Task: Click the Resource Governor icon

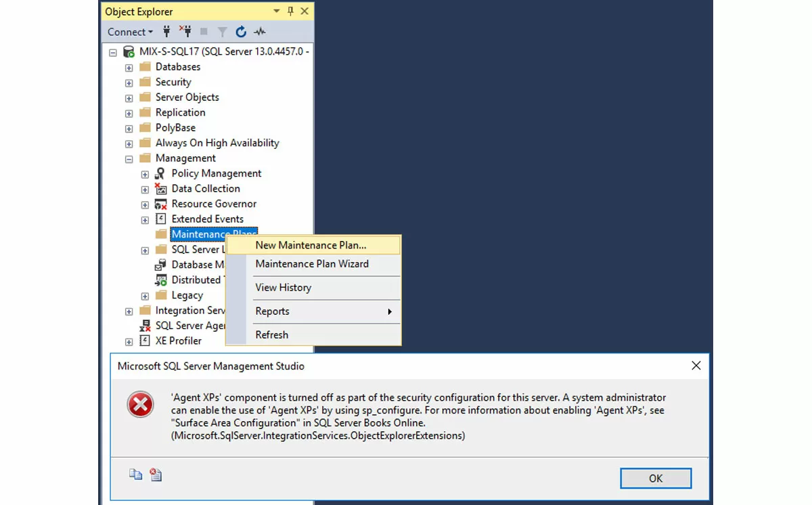Action: point(160,204)
